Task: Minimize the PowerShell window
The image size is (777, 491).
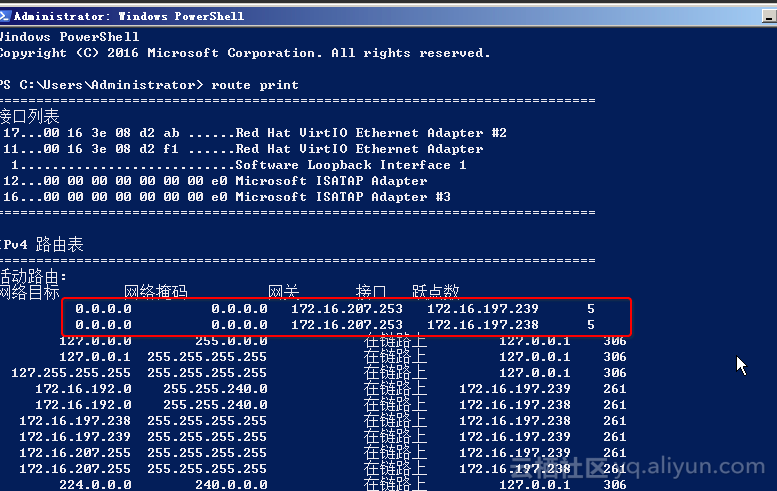Action: tap(769, 16)
